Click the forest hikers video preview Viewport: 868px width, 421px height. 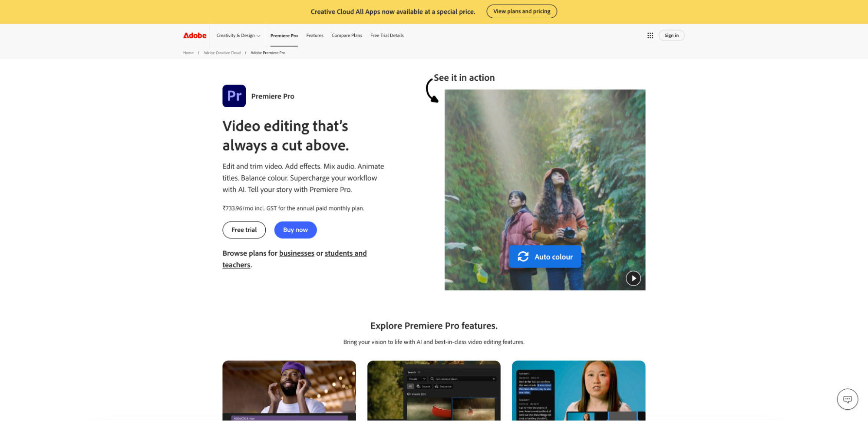pyautogui.click(x=545, y=190)
